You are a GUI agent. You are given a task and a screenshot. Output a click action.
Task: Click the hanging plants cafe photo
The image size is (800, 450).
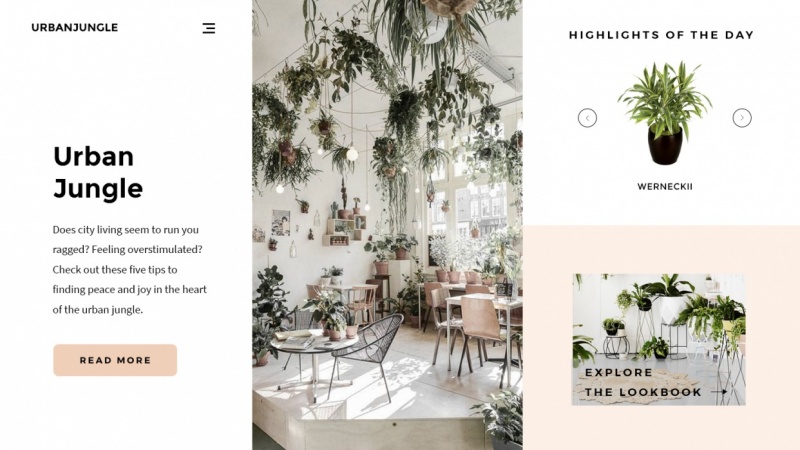tap(387, 225)
